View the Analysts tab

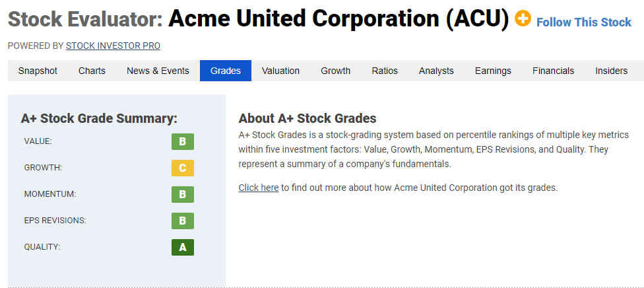[436, 71]
